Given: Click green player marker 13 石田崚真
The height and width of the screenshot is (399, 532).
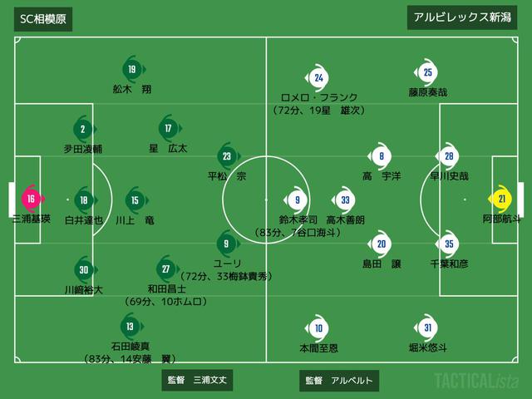Looking at the screenshot, I should 131,327.
